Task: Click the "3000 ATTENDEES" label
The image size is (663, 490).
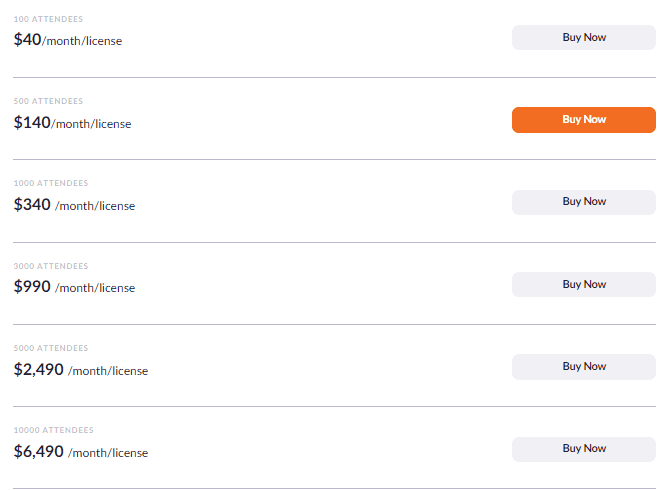Action: [x=51, y=266]
